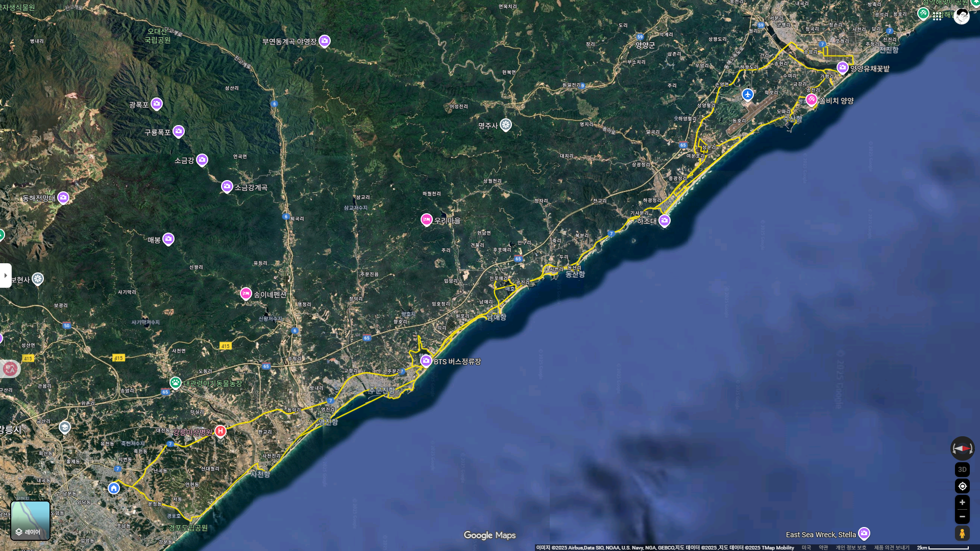
Task: Select the 강릉아산병원 hospital marker
Action: point(220,431)
